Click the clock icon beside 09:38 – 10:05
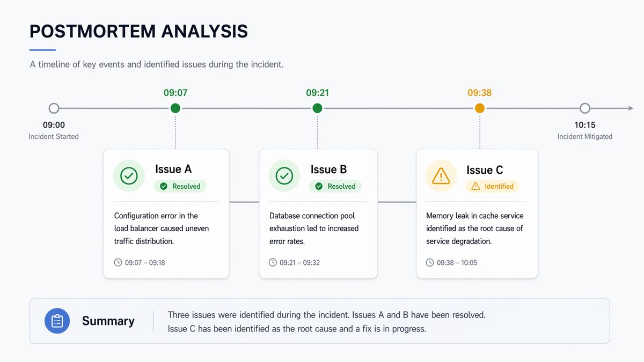644x362 pixels. point(430,263)
